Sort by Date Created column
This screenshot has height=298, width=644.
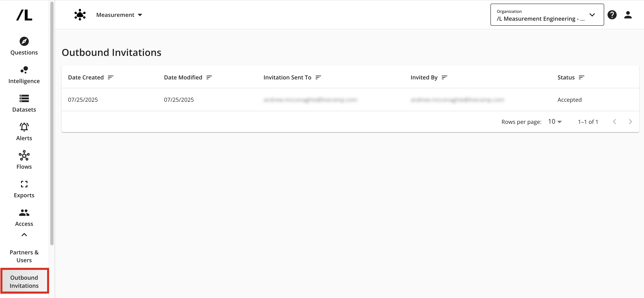click(110, 77)
